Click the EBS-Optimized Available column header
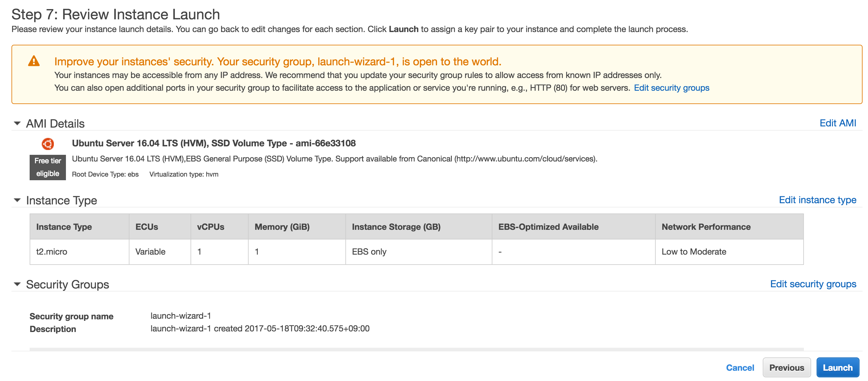Screen dimensions: 868x381 573,227
